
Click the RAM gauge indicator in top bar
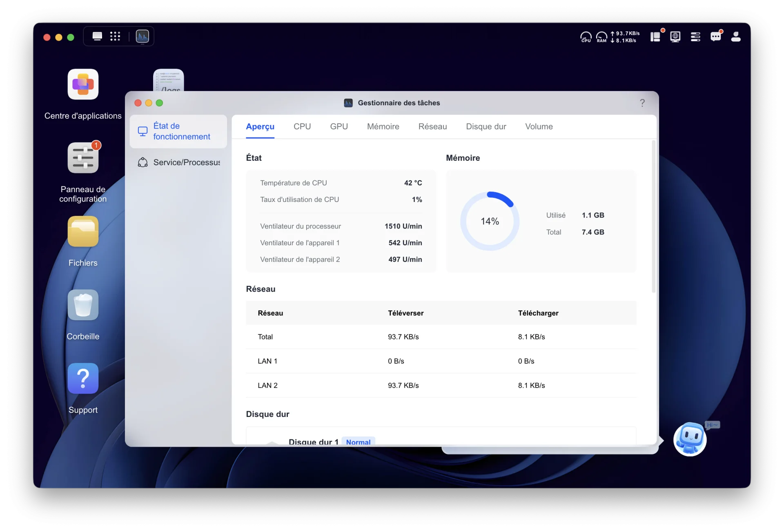point(601,37)
